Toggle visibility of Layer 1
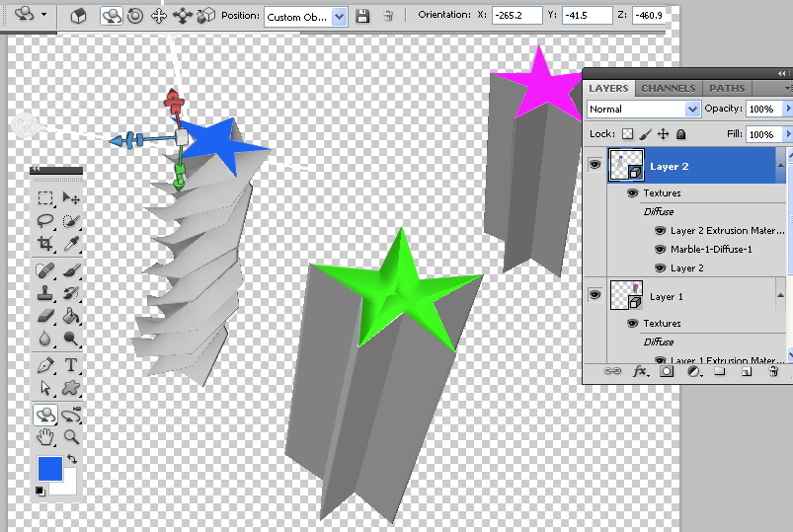The image size is (793, 532). coord(595,295)
